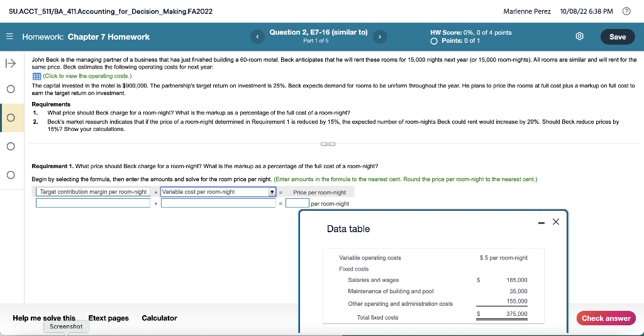The width and height of the screenshot is (644, 336).
Task: Expand the divider ellipsis handle
Action: 327,143
